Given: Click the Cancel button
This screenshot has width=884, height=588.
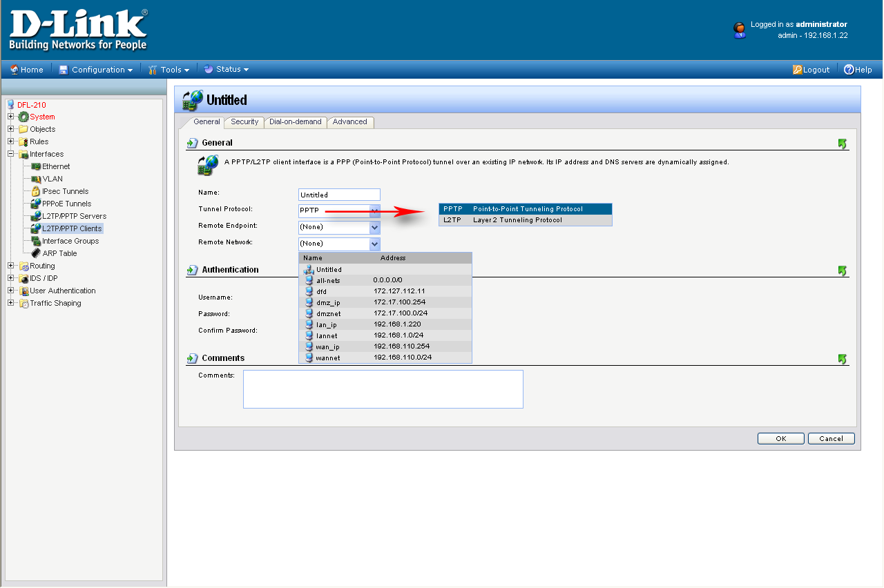Looking at the screenshot, I should (831, 438).
